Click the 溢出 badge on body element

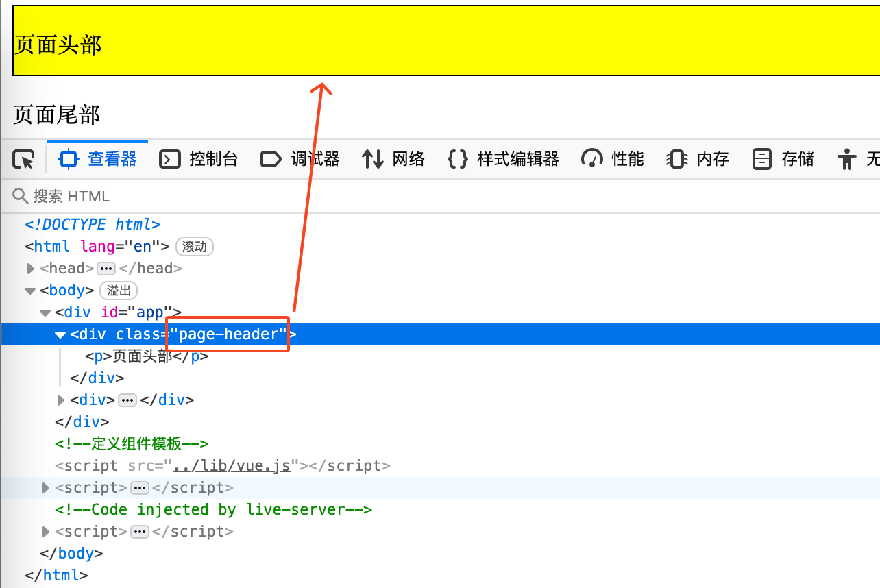point(119,291)
